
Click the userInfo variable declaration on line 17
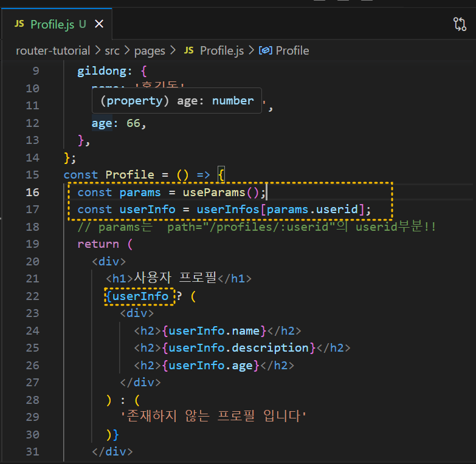pyautogui.click(x=147, y=210)
